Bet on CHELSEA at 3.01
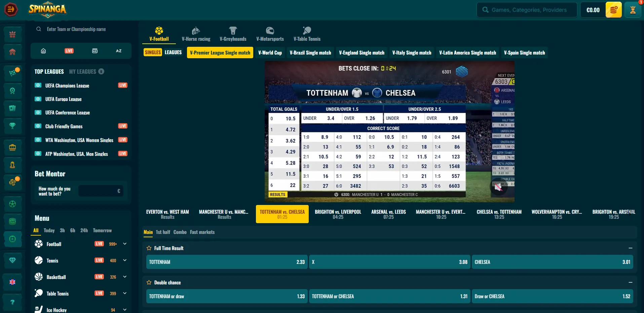The height and width of the screenshot is (313, 644). (x=552, y=262)
